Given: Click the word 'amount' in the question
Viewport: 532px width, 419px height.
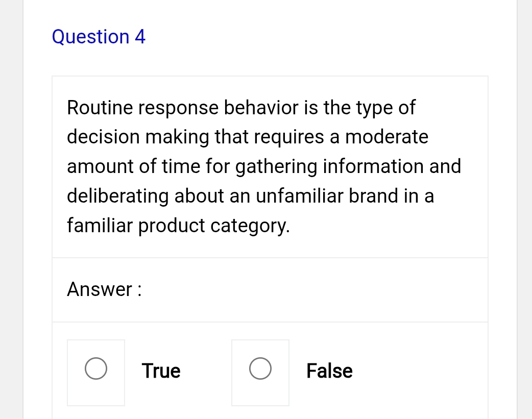Looking at the screenshot, I should 96,166.
